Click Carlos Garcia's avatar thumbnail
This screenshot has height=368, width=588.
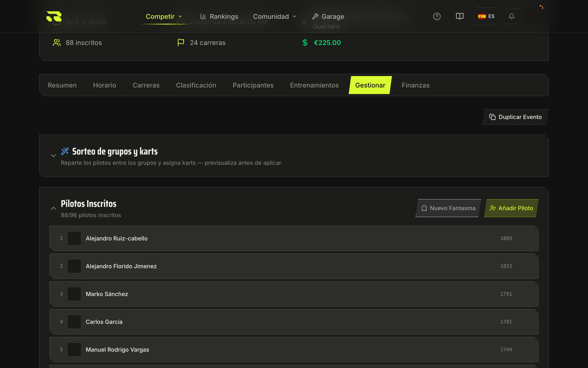tap(74, 322)
